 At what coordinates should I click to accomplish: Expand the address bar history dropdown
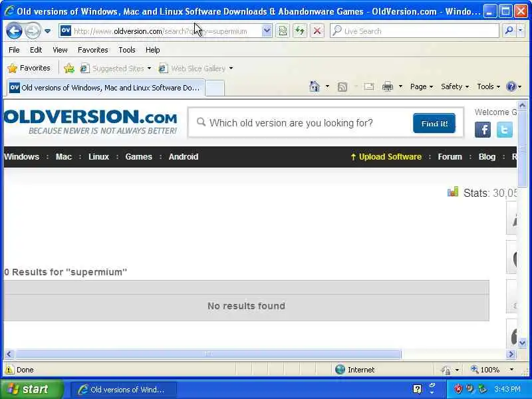tap(267, 31)
